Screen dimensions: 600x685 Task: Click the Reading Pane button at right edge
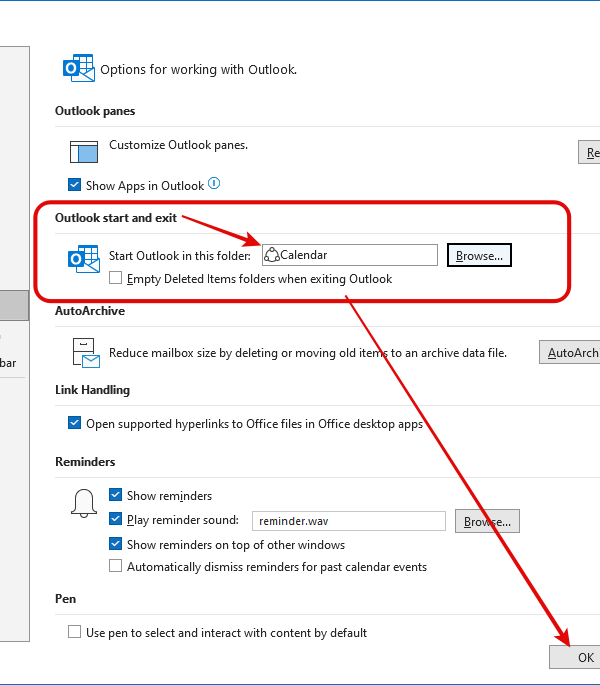tap(589, 152)
